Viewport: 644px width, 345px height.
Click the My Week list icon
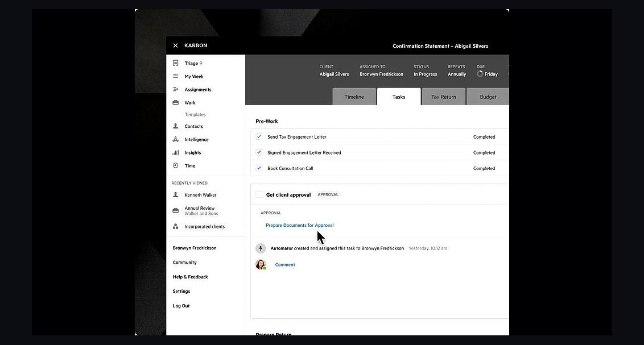coord(175,76)
